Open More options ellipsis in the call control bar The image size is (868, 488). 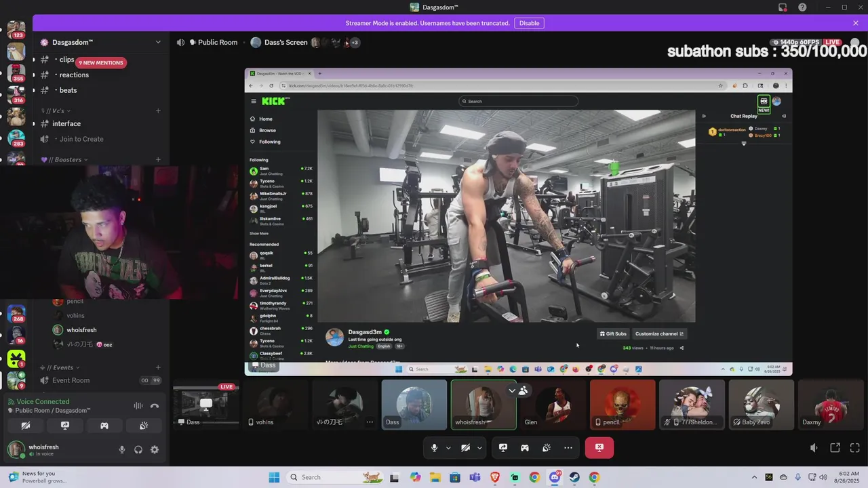(568, 447)
